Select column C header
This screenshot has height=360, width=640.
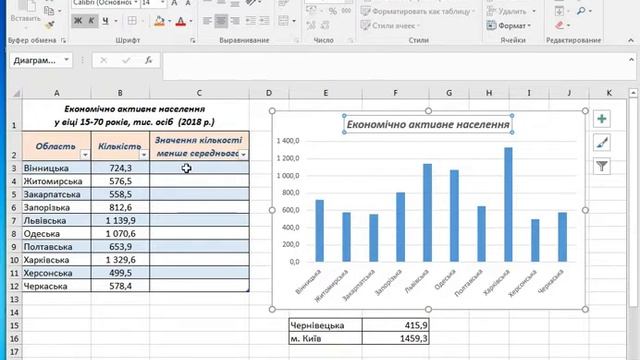(199, 93)
